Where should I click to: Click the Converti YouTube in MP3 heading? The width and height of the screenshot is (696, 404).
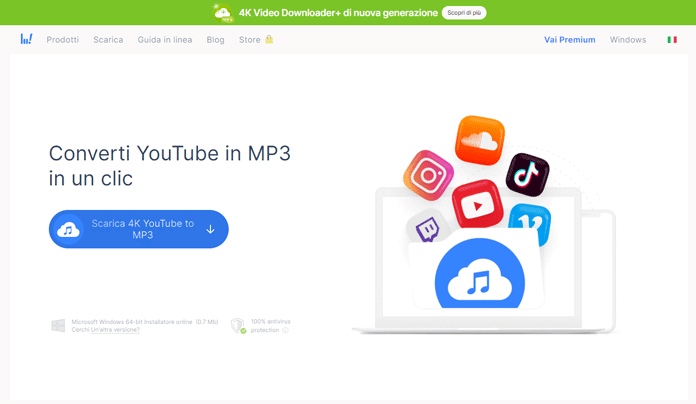point(170,166)
